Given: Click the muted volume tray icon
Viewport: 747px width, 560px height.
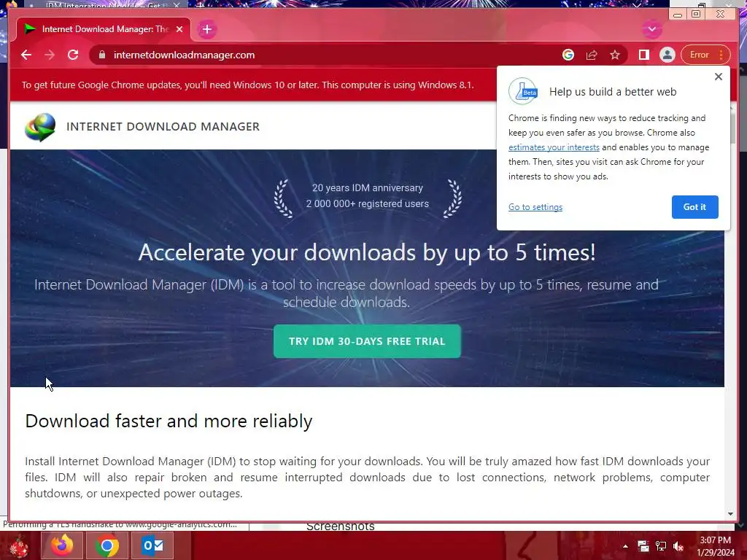Looking at the screenshot, I should [678, 546].
